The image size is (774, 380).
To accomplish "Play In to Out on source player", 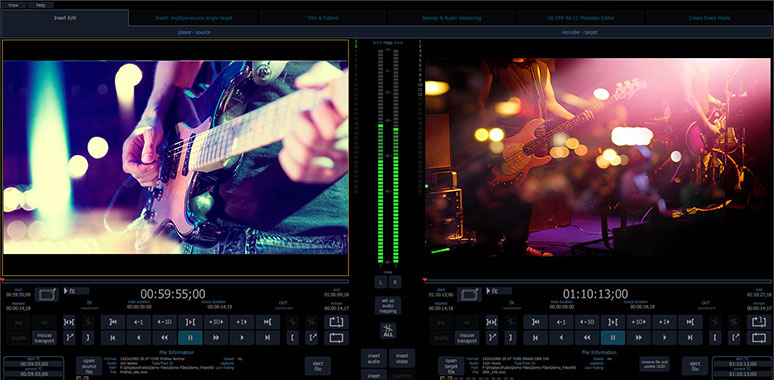I will point(190,322).
